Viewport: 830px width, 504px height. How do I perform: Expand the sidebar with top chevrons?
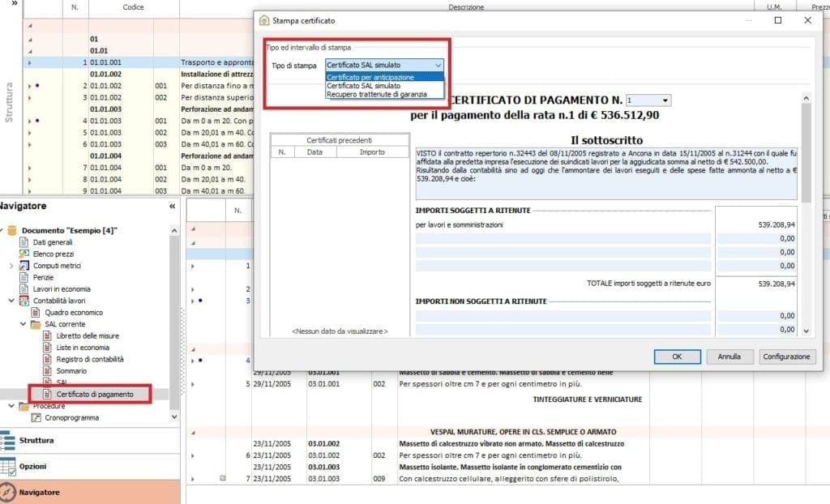(x=14, y=3)
